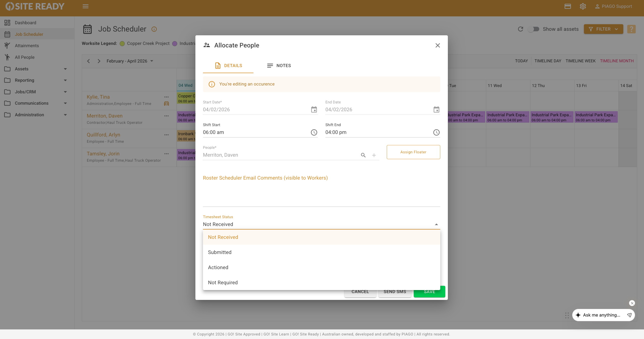
Task: Select Submitted timesheet status option
Action: tap(220, 252)
